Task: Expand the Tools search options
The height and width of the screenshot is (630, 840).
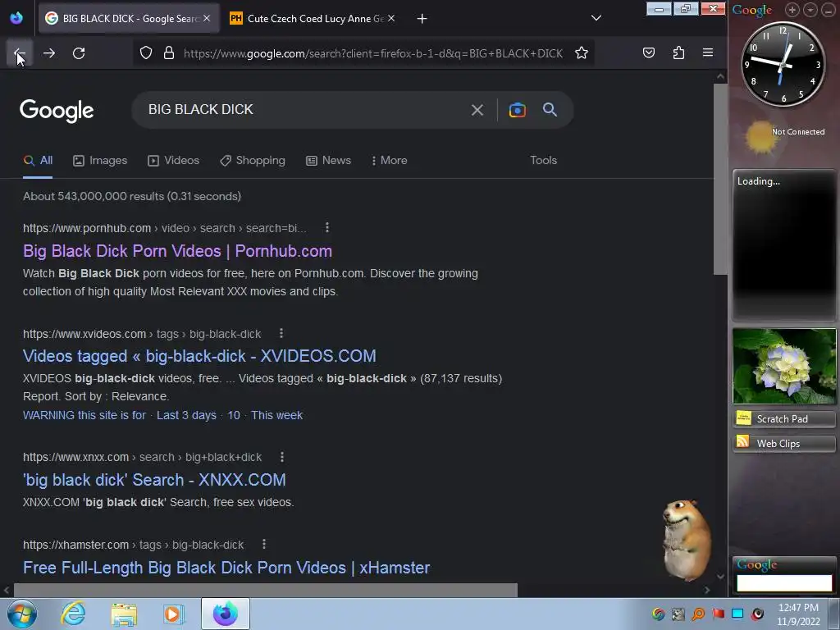Action: click(543, 160)
